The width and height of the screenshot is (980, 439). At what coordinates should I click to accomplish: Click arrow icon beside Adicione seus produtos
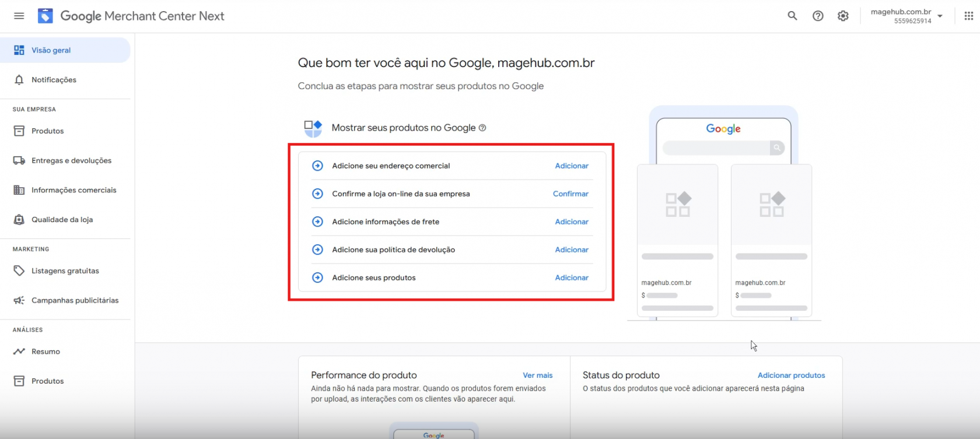pos(317,278)
